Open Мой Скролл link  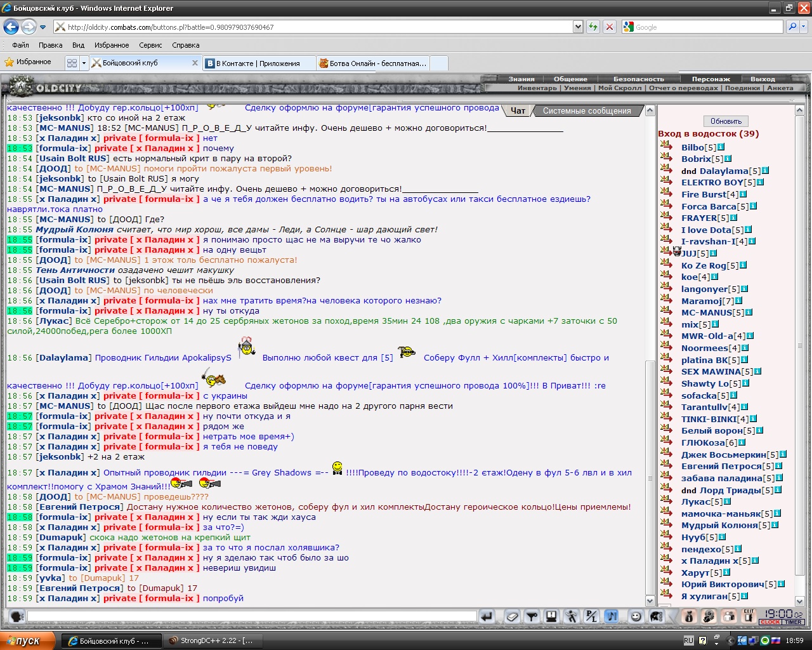click(620, 88)
